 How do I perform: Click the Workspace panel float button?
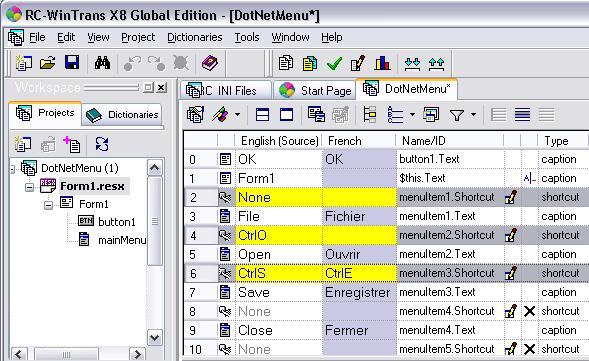148,88
